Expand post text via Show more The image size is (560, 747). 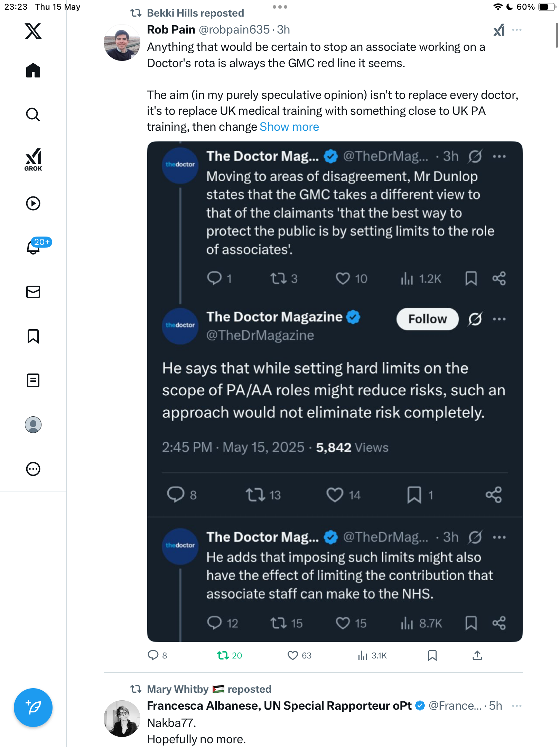tap(289, 127)
